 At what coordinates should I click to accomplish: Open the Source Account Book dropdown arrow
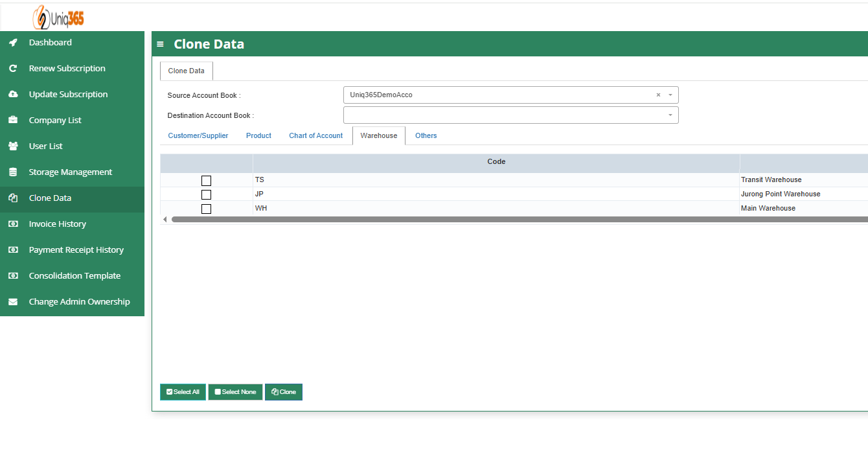point(670,95)
